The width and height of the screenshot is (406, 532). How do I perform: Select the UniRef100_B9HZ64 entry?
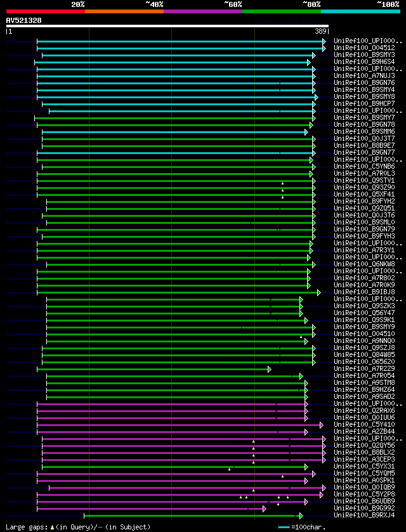(364, 389)
